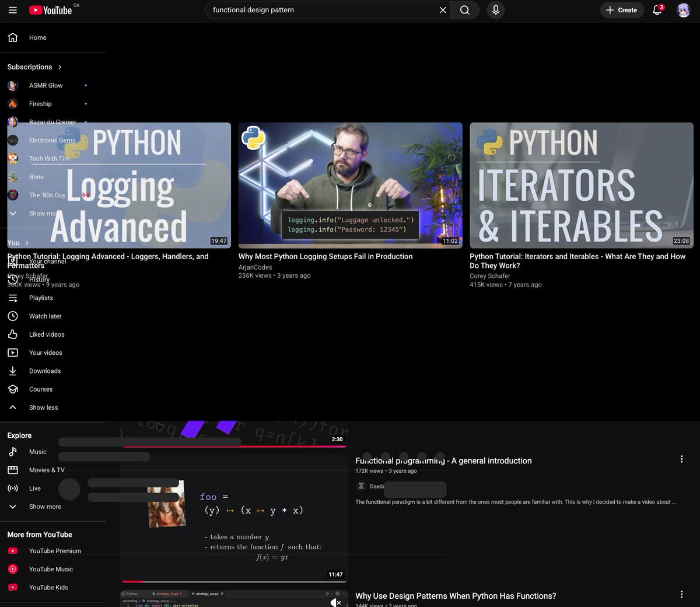Click the Your videos play icon
700x607 pixels.
click(13, 353)
